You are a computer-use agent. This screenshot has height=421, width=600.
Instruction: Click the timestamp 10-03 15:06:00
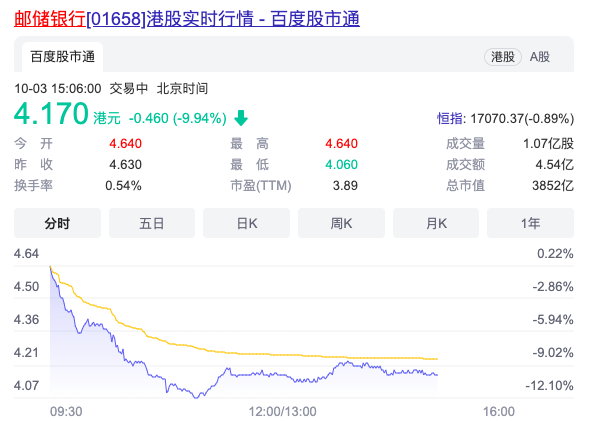click(58, 89)
